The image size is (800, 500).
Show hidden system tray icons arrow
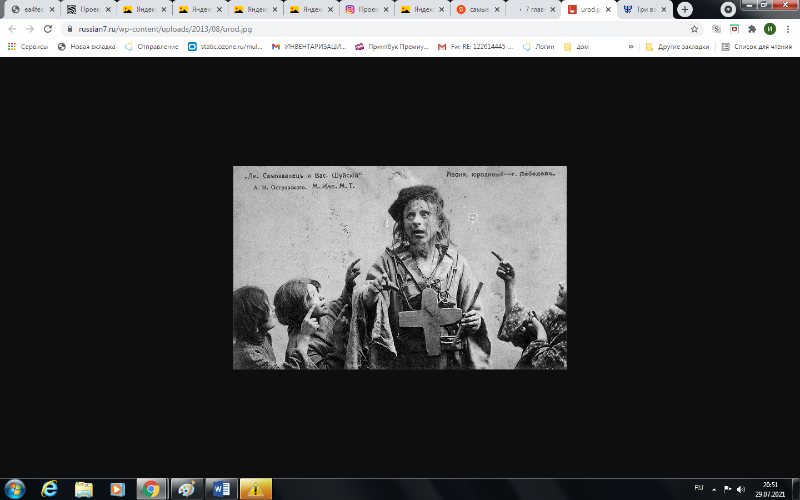click(x=714, y=489)
